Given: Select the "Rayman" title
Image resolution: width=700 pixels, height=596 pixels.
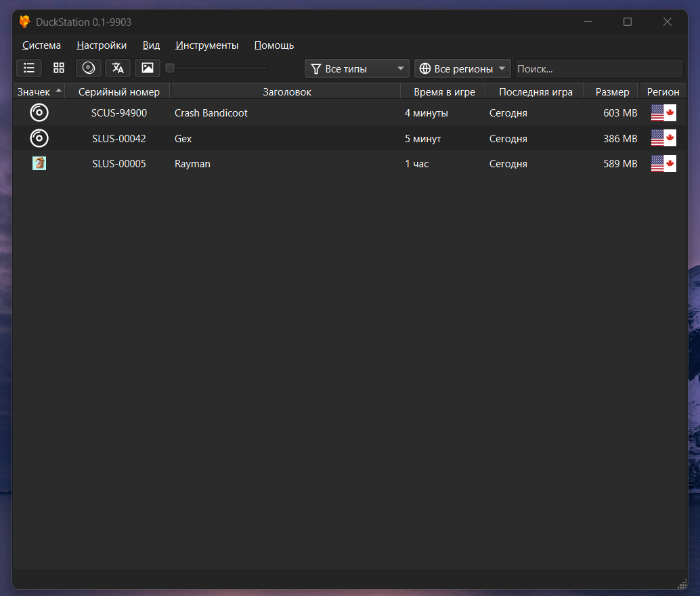Looking at the screenshot, I should tap(192, 164).
